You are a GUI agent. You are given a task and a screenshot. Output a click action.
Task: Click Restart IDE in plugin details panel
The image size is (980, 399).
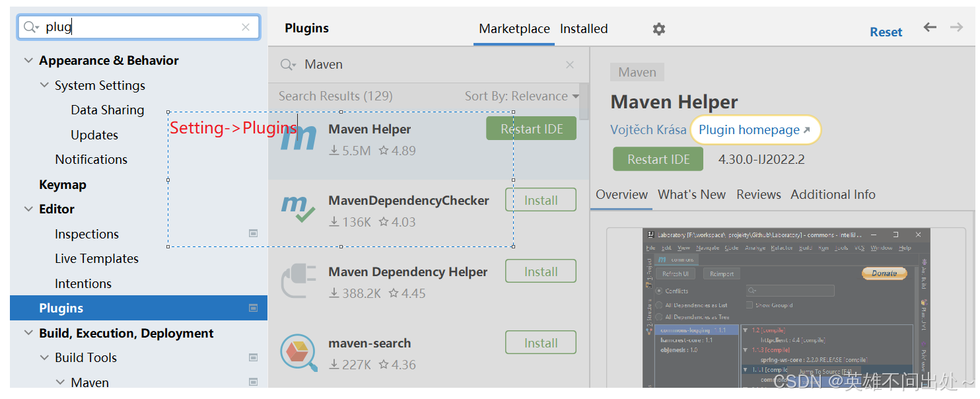point(658,159)
